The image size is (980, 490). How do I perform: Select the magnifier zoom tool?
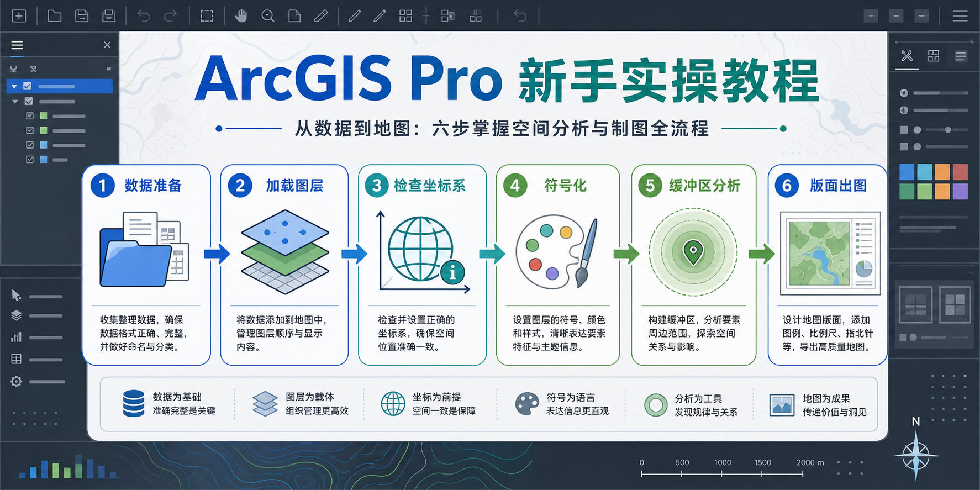tap(268, 16)
